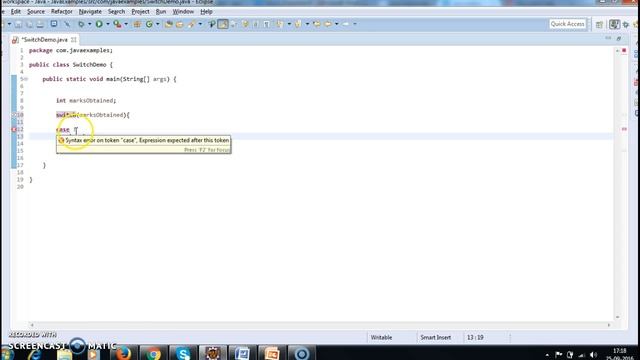Image resolution: width=640 pixels, height=360 pixels.
Task: Run the program with the green Run icon
Action: pos(99,24)
